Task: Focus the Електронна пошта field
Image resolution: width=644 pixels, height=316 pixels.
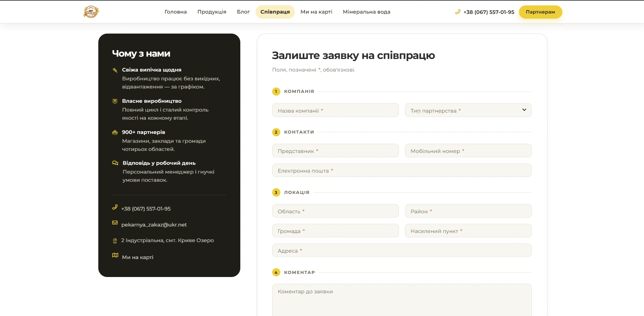Action: pos(402,170)
